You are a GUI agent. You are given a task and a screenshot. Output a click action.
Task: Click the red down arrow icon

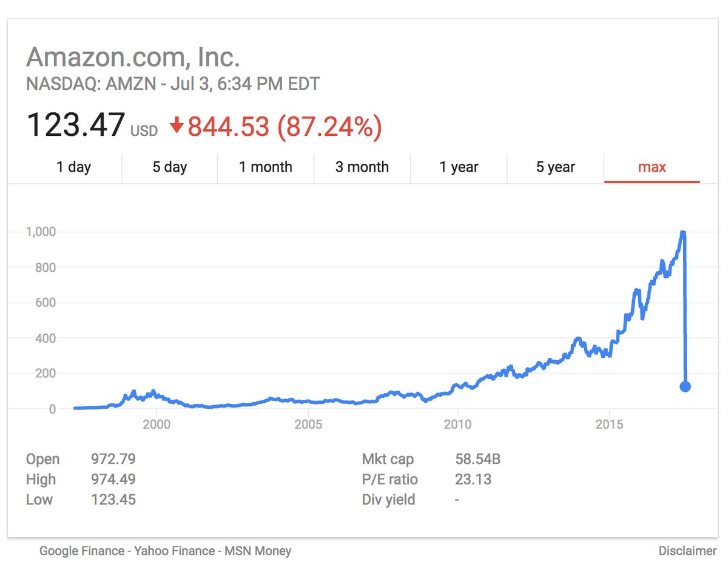(x=177, y=126)
